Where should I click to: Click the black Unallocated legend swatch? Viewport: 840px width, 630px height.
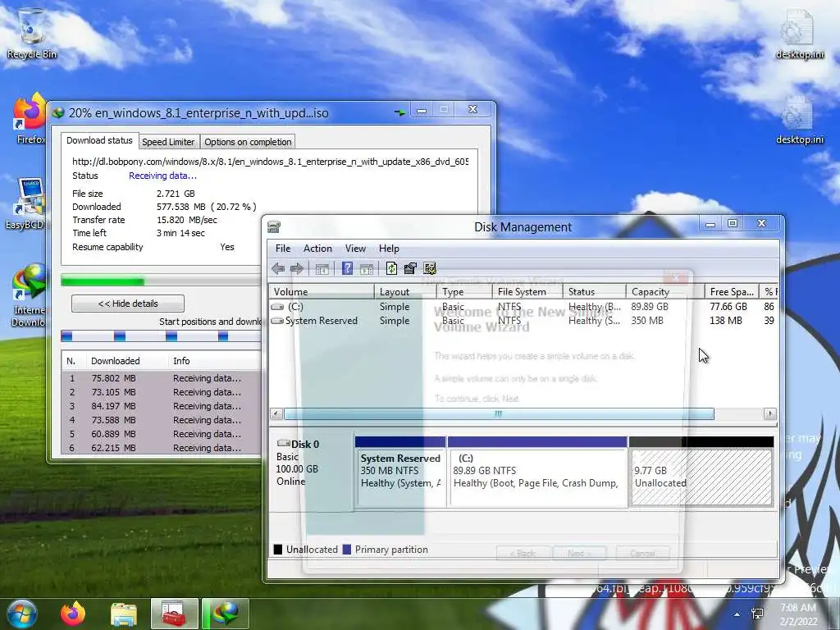coord(277,550)
